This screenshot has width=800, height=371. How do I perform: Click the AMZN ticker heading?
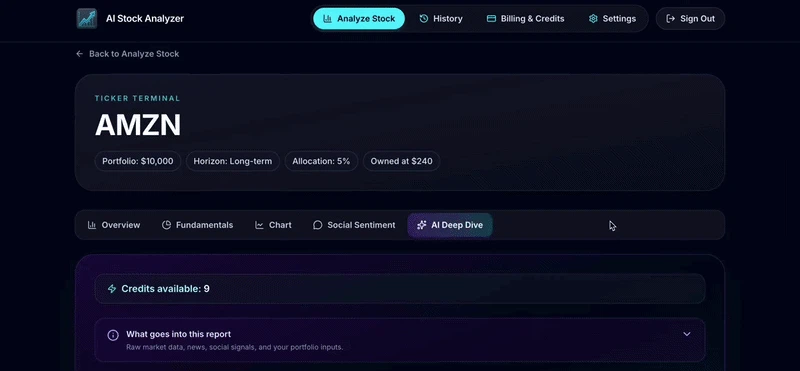tap(138, 125)
